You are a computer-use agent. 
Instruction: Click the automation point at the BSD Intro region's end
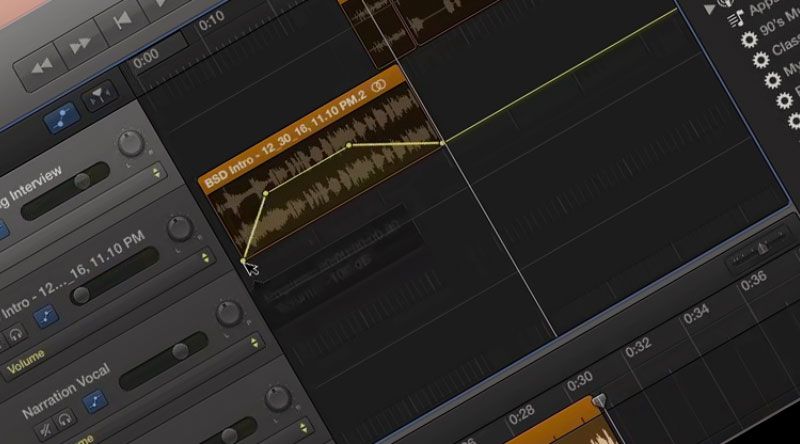point(442,143)
